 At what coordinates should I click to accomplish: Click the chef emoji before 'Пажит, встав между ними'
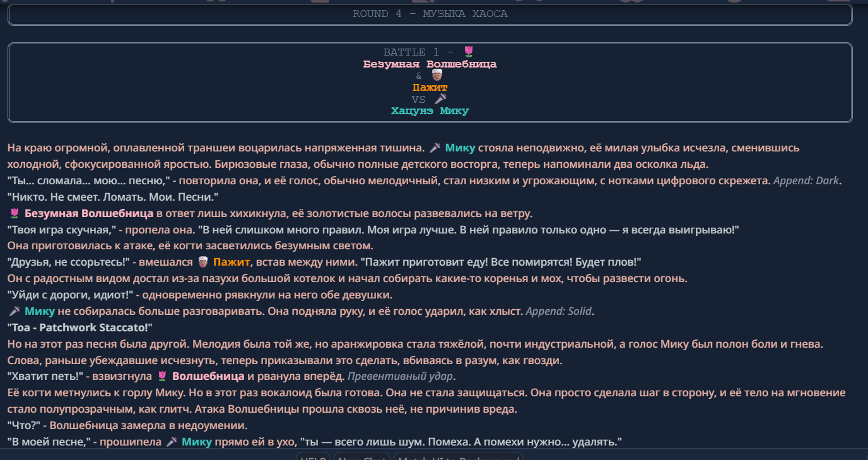point(203,262)
